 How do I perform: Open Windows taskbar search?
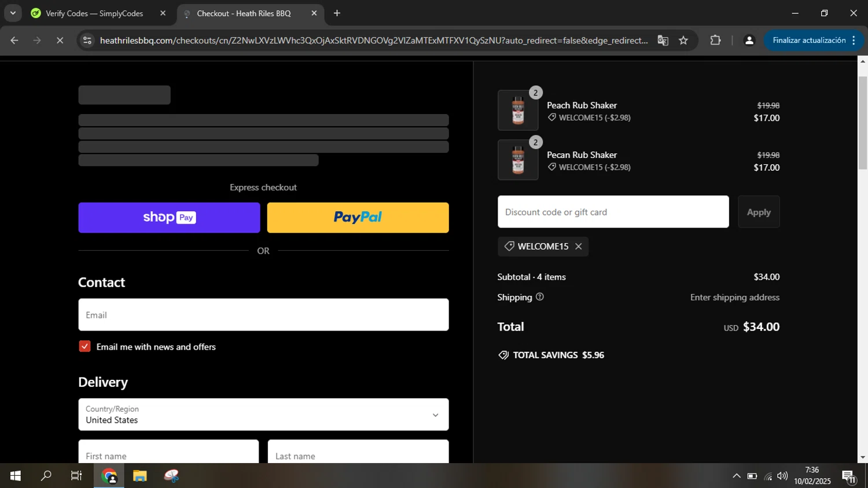(46, 476)
